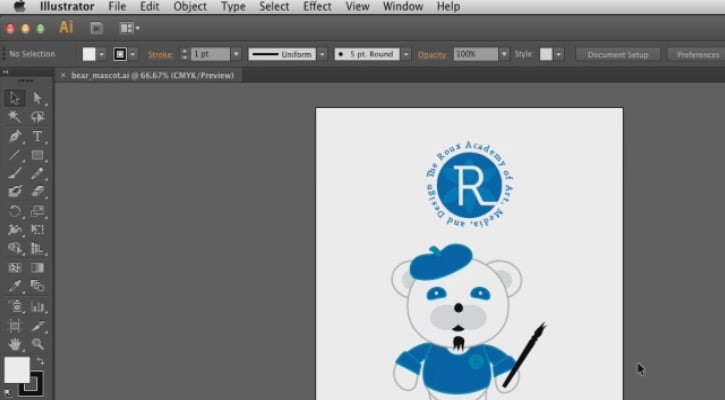Swap fill and stroke colors arrow

(41, 361)
